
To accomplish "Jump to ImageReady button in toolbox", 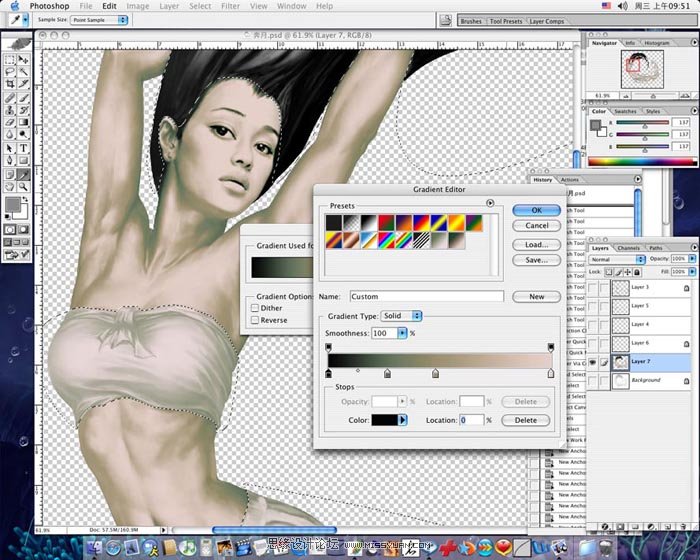I will pos(17,255).
